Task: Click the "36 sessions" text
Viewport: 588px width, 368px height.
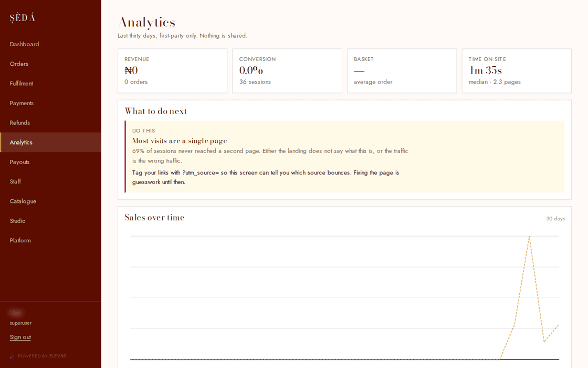Action: (x=255, y=82)
